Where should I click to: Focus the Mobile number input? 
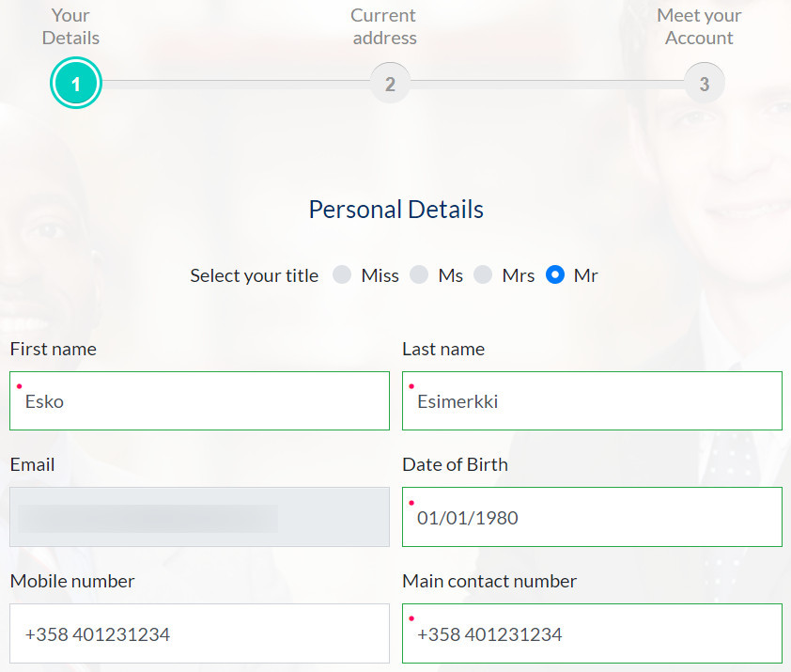[x=199, y=633]
